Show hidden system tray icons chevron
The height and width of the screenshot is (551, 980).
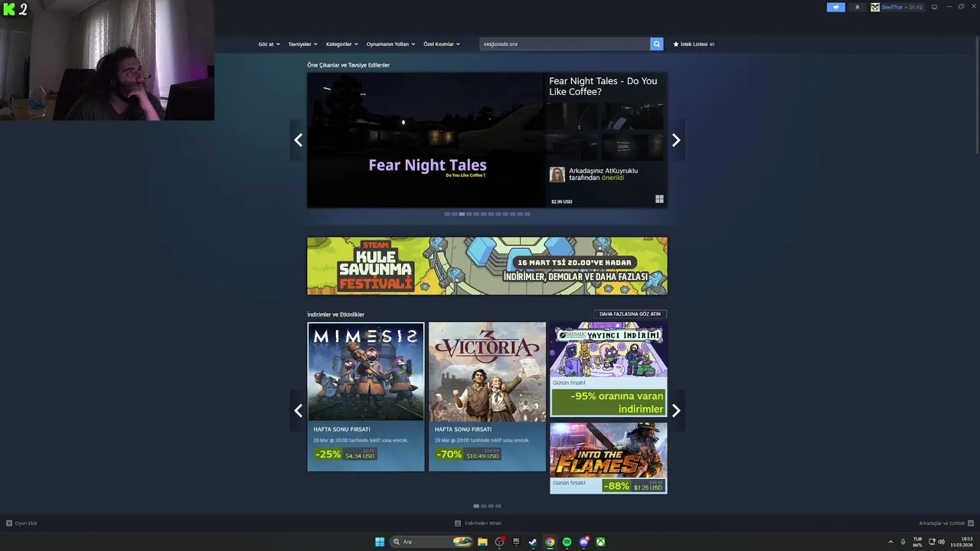tap(890, 542)
